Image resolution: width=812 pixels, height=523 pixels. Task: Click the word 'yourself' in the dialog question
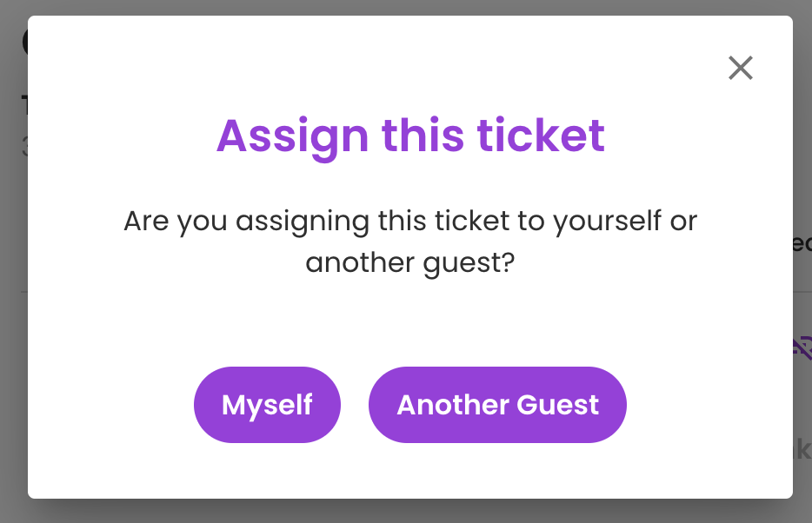(607, 222)
